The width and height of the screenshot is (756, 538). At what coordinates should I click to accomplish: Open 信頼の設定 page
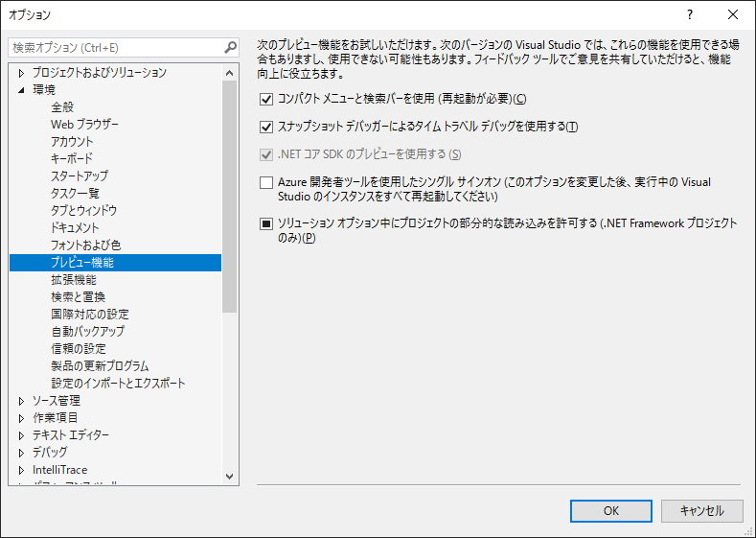pos(79,349)
